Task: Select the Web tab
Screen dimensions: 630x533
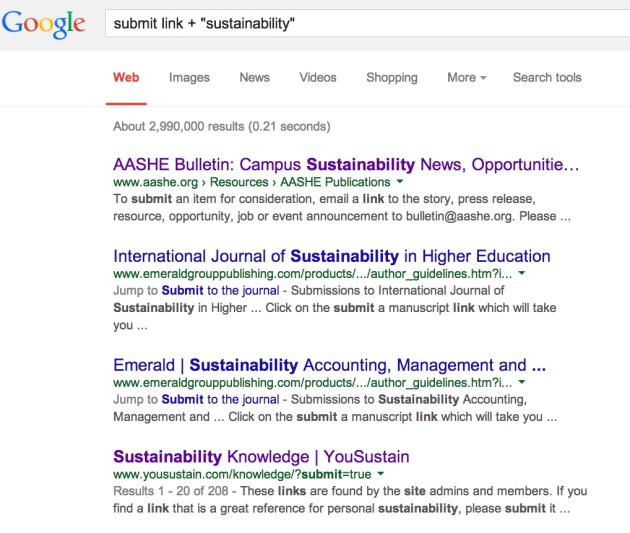Action: click(x=126, y=77)
